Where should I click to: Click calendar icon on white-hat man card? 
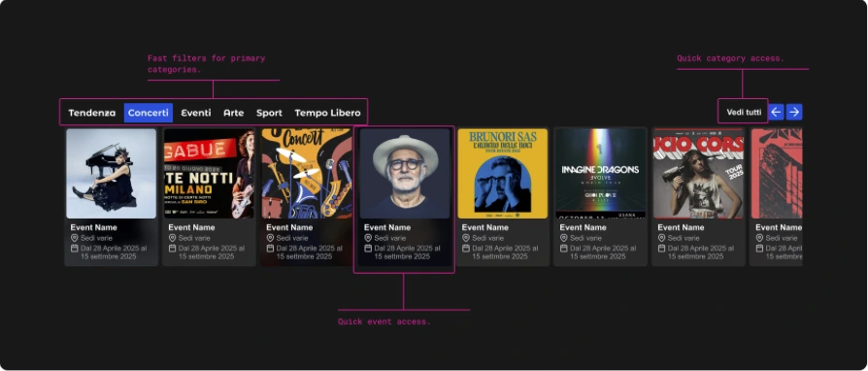point(368,248)
